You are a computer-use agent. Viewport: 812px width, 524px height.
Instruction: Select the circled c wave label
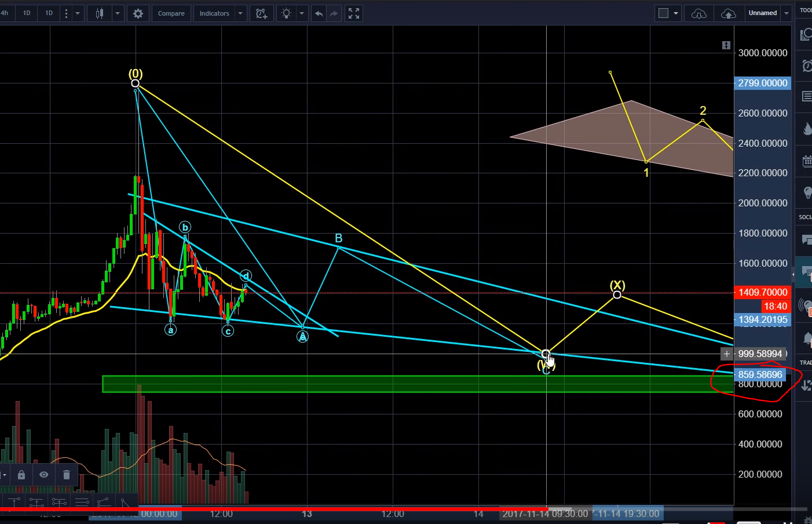[x=228, y=331]
